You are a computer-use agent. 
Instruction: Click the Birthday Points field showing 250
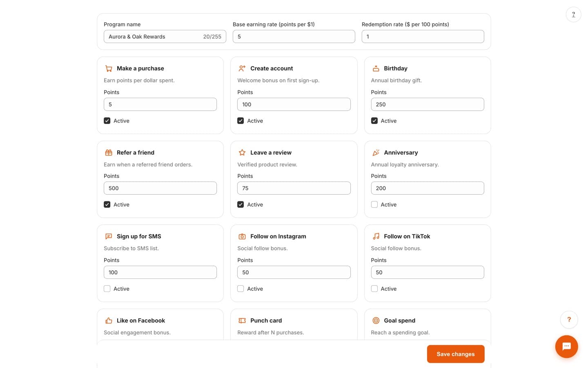point(428,104)
